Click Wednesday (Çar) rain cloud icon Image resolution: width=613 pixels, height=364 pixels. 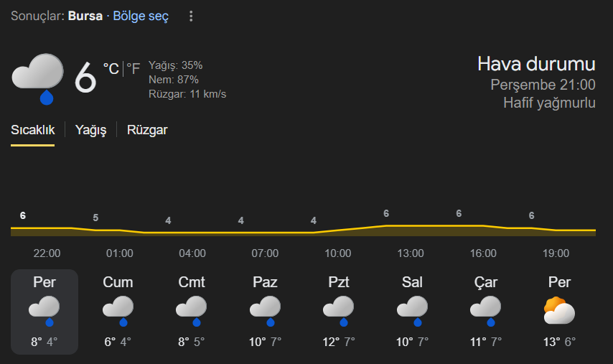(486, 310)
